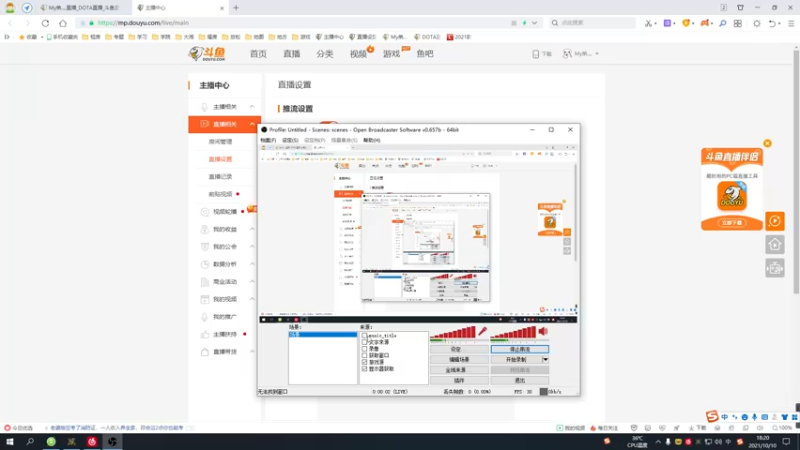Screen dimensions: 800x450
Task: Open the 开始录制 dropdown arrow
Action: (545, 360)
